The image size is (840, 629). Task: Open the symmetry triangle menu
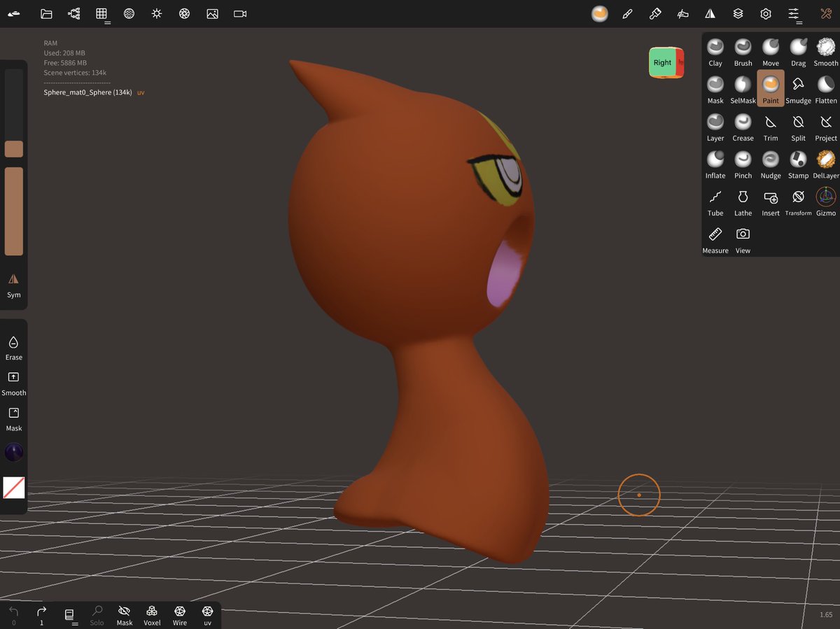point(710,13)
